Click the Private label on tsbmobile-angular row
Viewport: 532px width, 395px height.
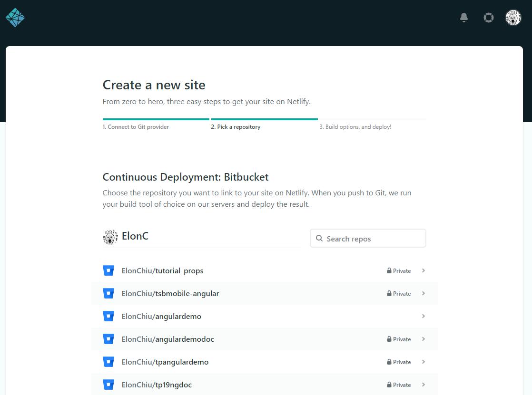tap(402, 294)
